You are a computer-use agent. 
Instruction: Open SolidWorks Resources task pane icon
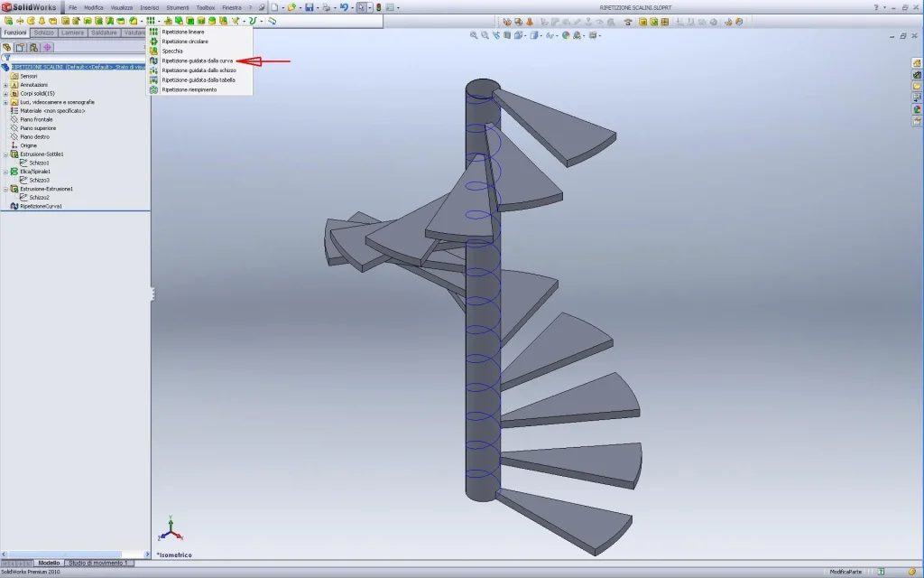tap(917, 63)
